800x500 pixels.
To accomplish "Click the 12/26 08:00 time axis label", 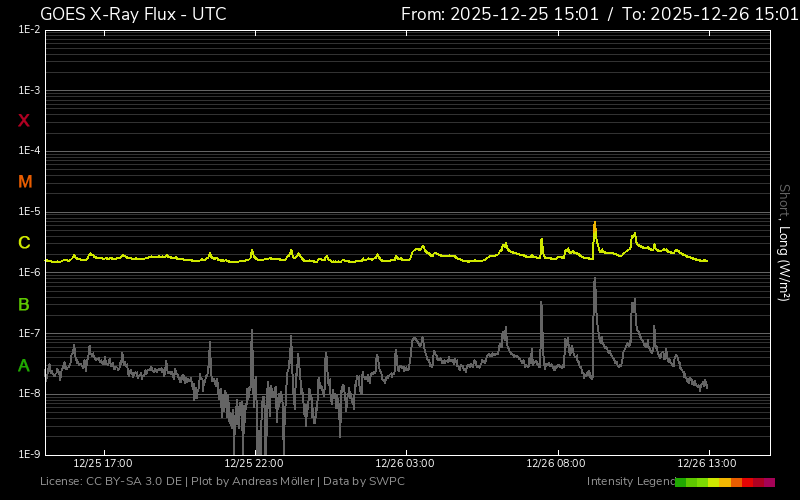I will 554,463.
